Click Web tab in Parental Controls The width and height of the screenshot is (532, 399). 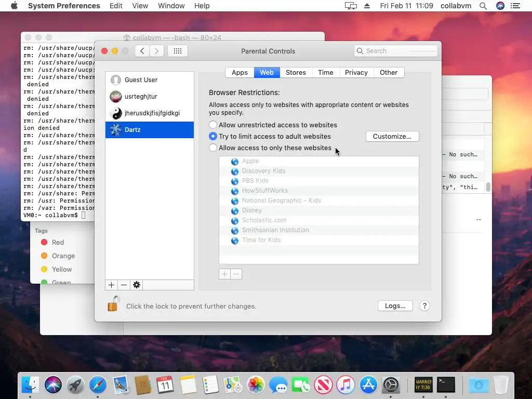pos(267,73)
